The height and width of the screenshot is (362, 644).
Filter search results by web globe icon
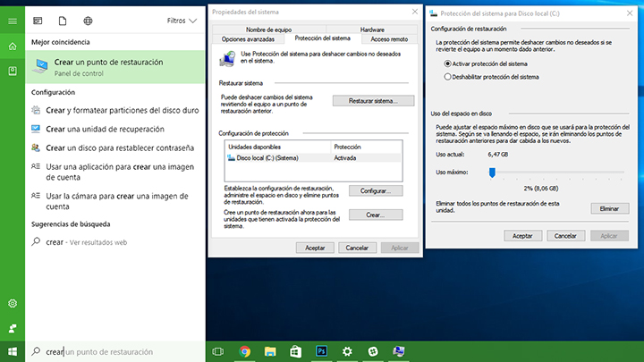point(88,21)
